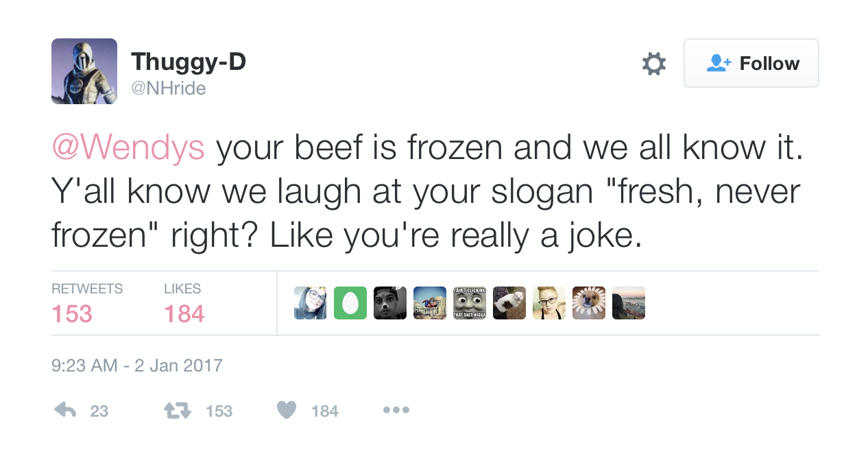Retweet using the retweet arrows icon
868x462 pixels.
tap(177, 410)
